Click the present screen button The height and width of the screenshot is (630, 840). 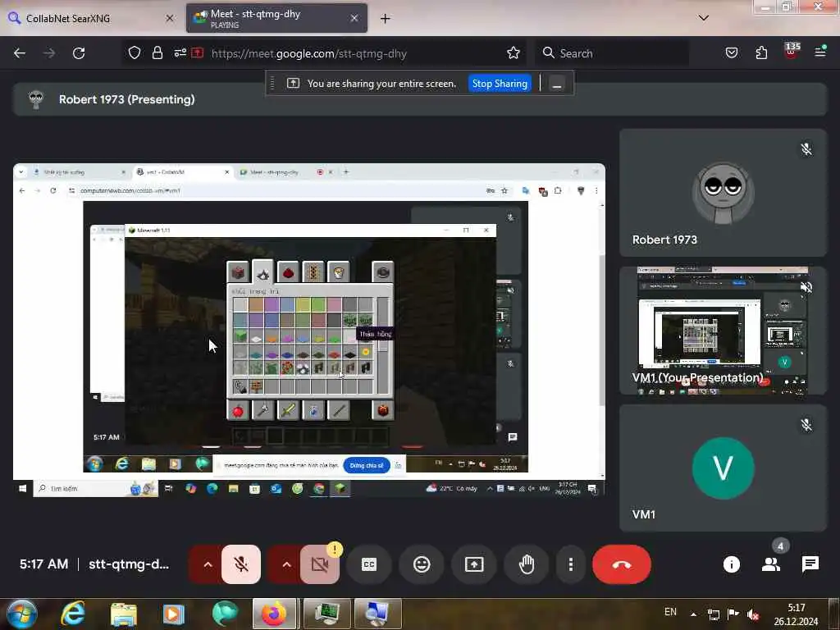point(474,564)
